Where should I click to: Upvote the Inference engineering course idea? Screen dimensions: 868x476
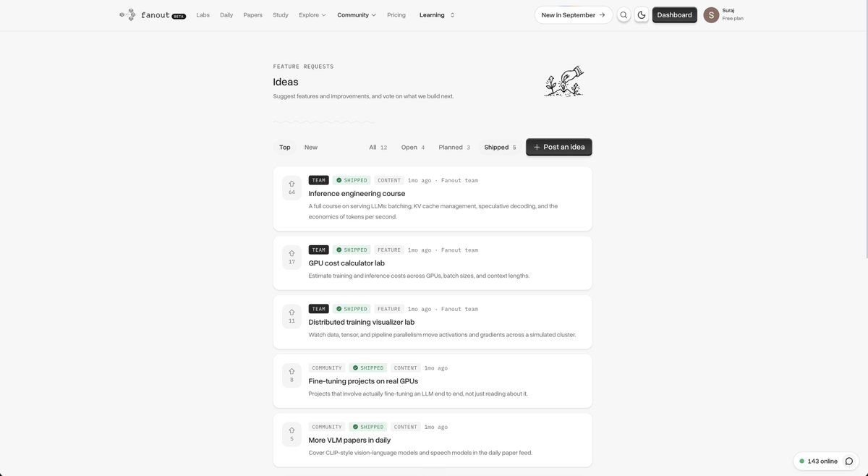point(292,187)
